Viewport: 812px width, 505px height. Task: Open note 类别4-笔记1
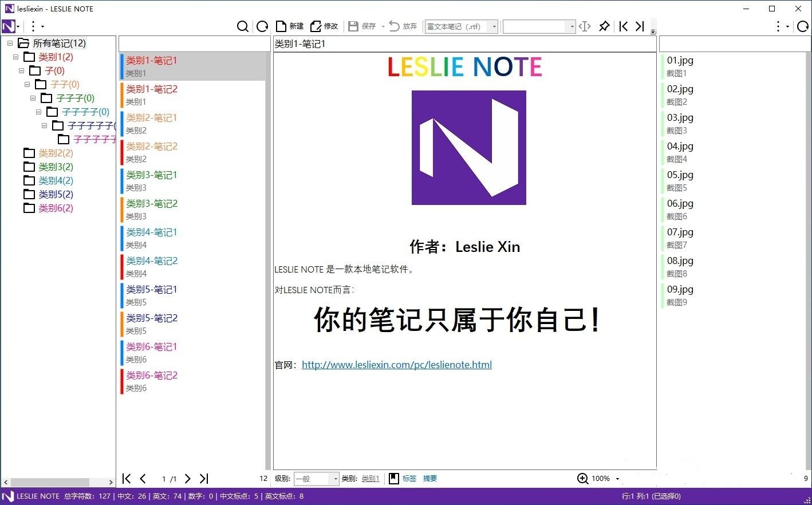192,238
